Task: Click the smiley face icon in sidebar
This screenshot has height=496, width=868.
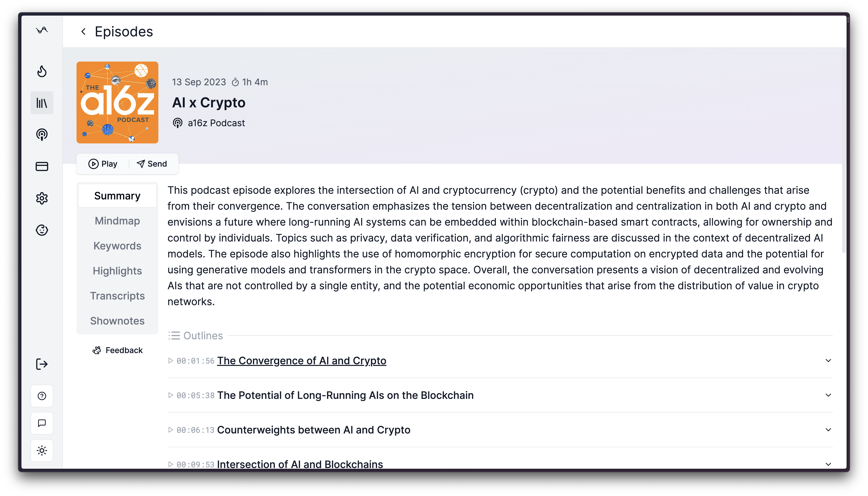Action: point(42,230)
